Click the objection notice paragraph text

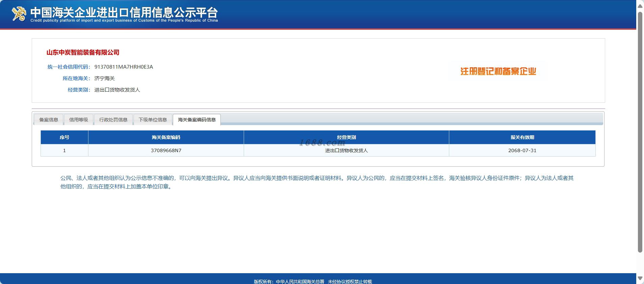point(317,182)
